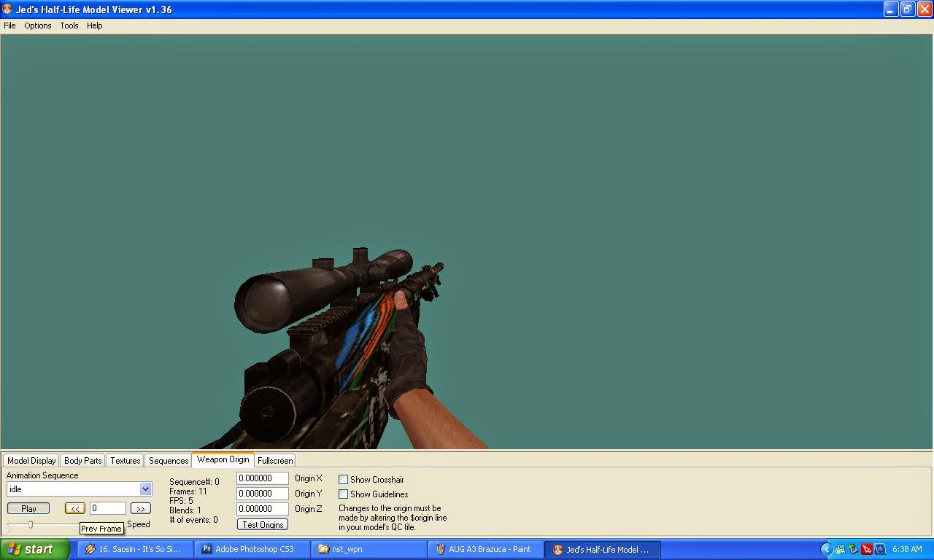Select the Weapon Origin tab

(x=223, y=459)
